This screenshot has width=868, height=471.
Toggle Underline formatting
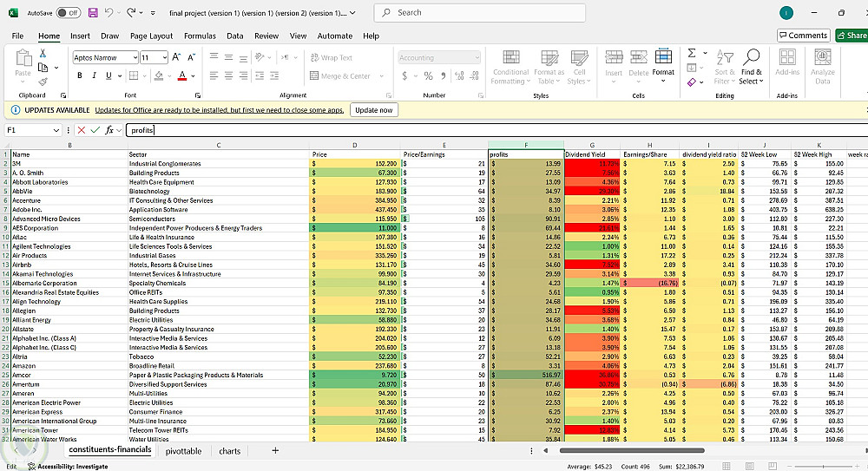tap(108, 75)
